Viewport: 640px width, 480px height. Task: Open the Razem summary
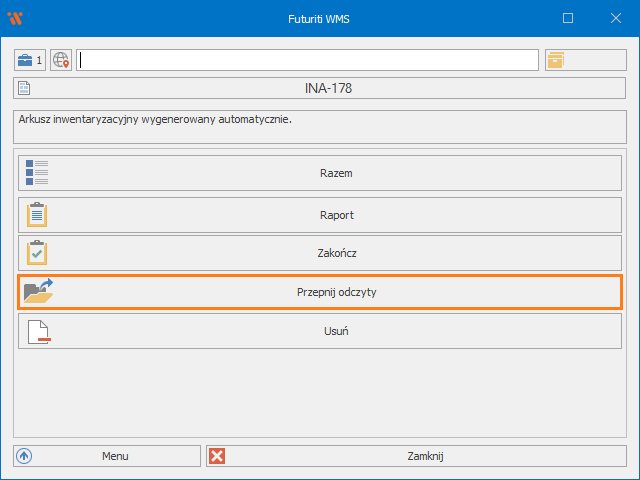(x=336, y=173)
